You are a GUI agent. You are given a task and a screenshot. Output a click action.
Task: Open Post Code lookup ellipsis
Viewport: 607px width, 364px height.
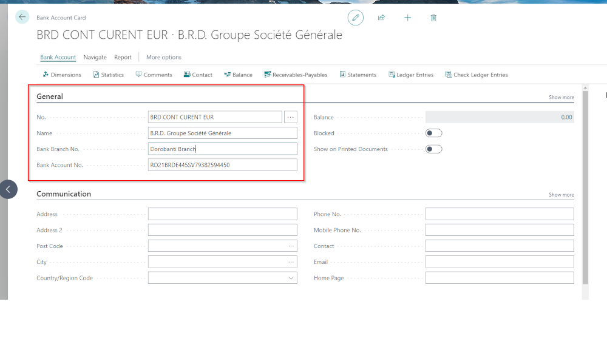click(x=291, y=246)
